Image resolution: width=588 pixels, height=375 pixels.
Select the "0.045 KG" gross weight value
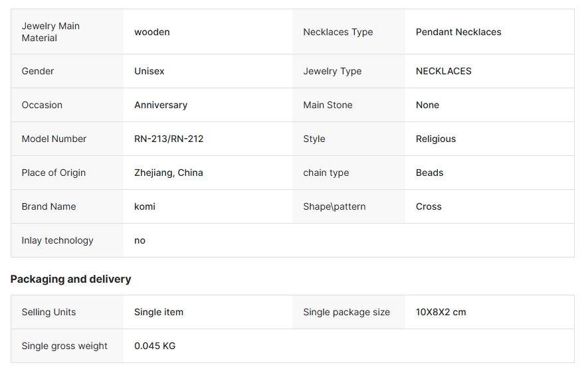[x=155, y=346]
